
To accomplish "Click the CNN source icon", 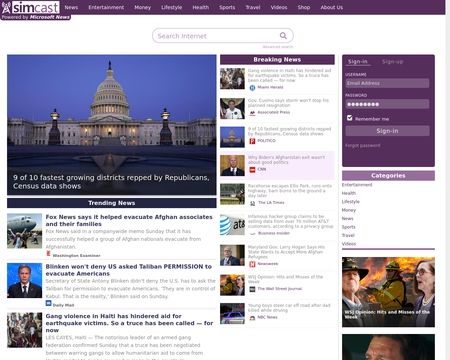I will coord(252,169).
